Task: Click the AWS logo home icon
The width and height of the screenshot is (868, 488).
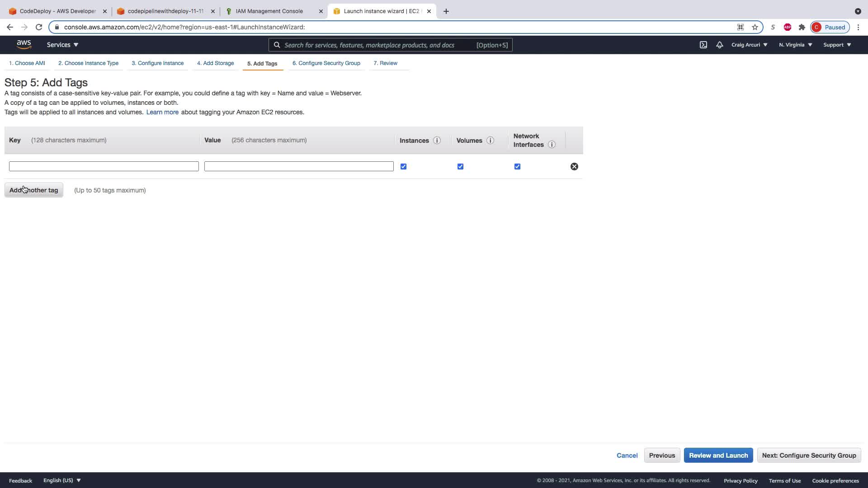Action: pos(24,44)
